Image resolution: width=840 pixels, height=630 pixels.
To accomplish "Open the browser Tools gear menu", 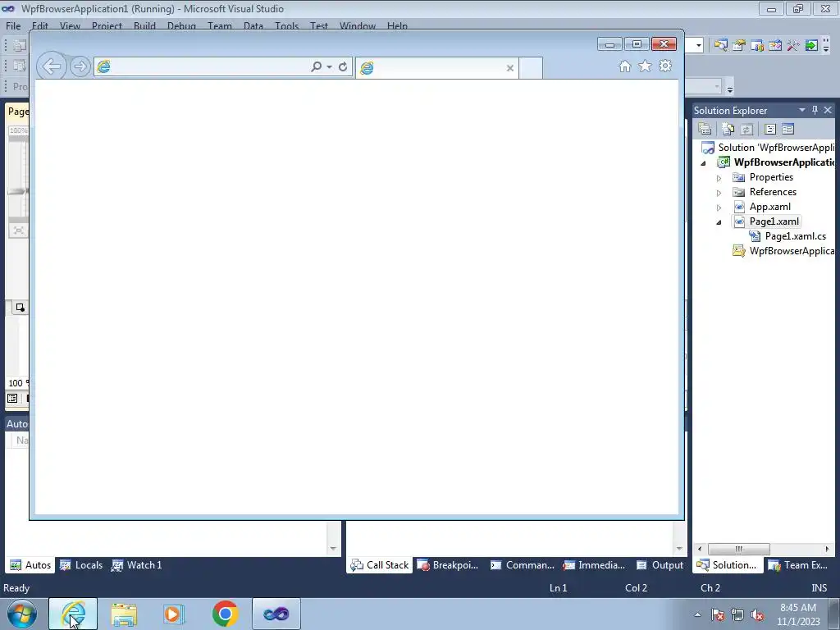I will pyautogui.click(x=665, y=66).
